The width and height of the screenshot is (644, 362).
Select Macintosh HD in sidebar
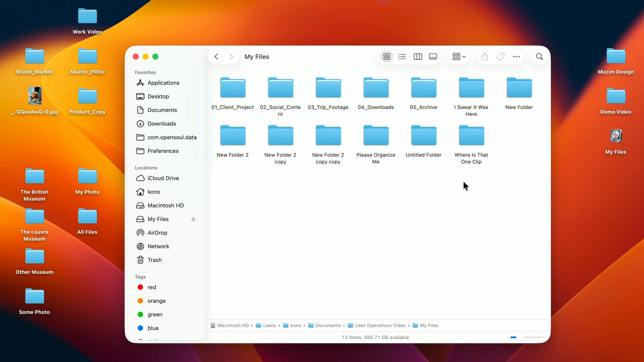[166, 205]
